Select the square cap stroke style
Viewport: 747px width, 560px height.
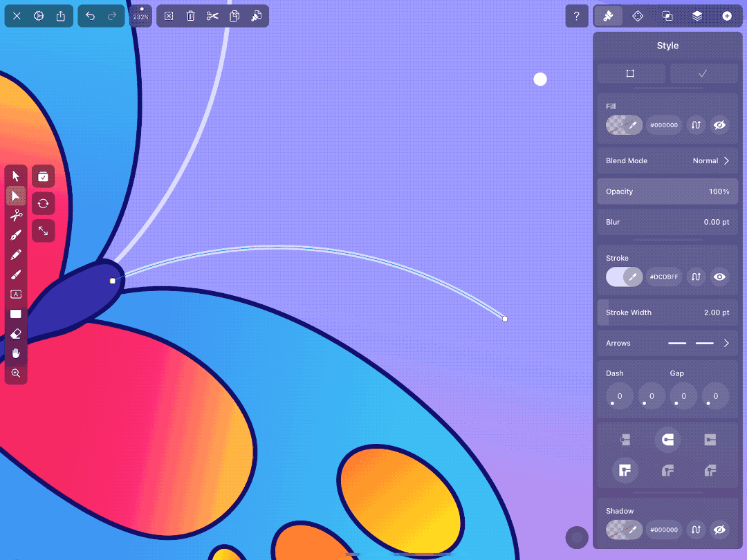[x=710, y=440]
